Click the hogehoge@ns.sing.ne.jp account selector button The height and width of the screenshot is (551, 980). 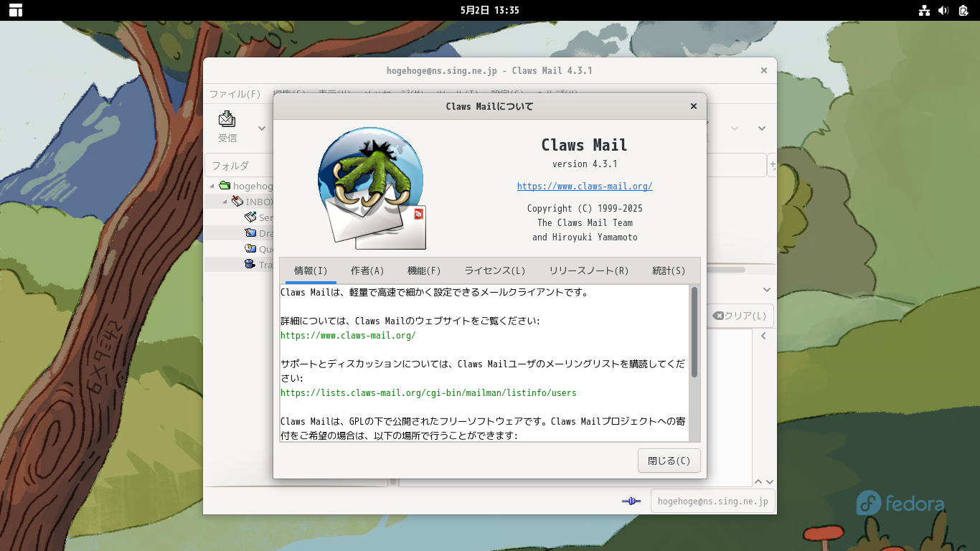click(x=713, y=501)
